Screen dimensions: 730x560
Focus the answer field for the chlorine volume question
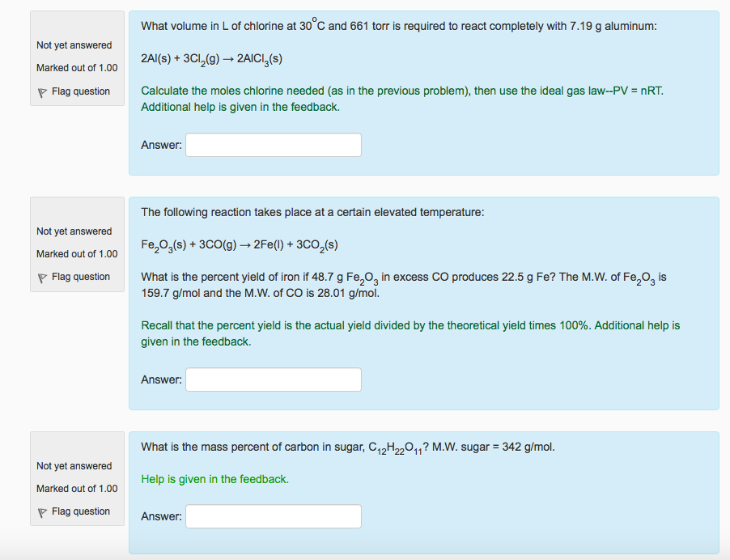pos(274,145)
